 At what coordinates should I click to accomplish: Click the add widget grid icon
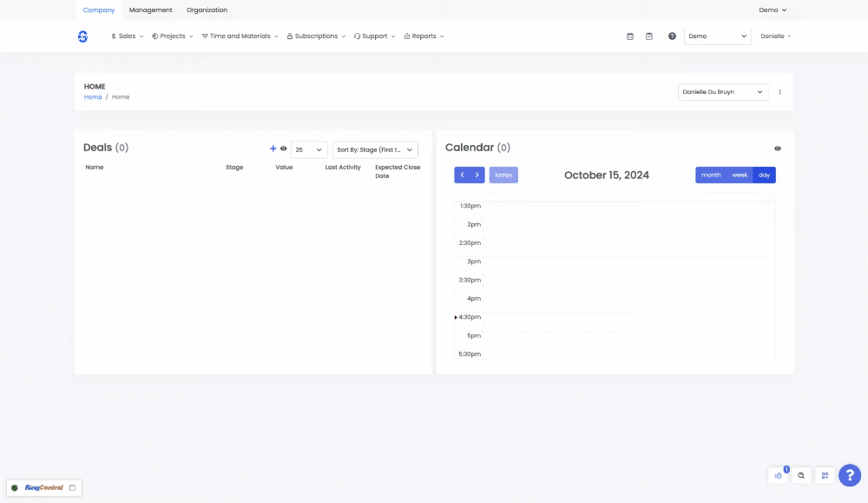click(825, 475)
